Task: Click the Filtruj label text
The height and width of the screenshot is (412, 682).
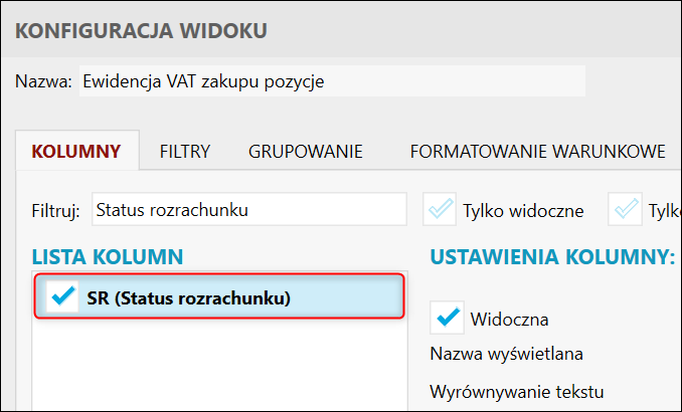Action: pos(56,211)
